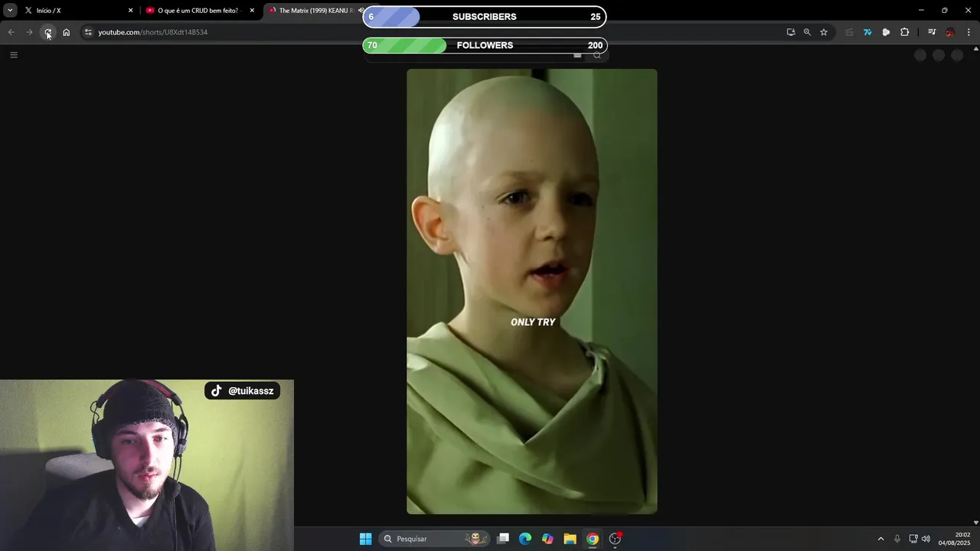Open the YouTube hamburger guide menu

(14, 55)
